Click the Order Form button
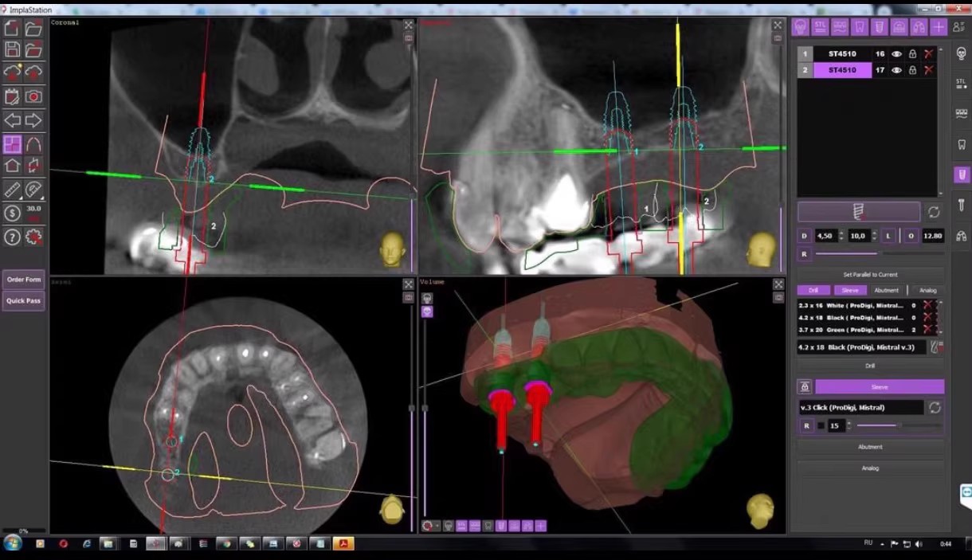The width and height of the screenshot is (972, 560). click(23, 280)
